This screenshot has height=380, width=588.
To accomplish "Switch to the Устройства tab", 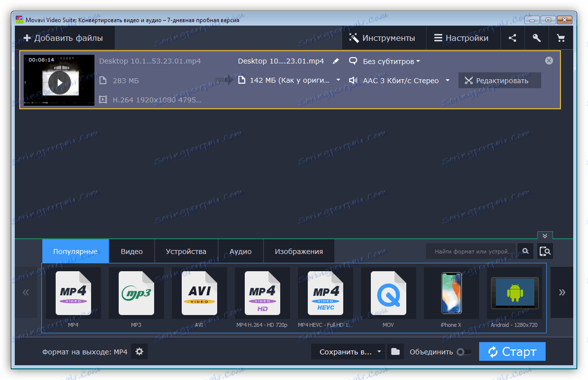I will (186, 251).
